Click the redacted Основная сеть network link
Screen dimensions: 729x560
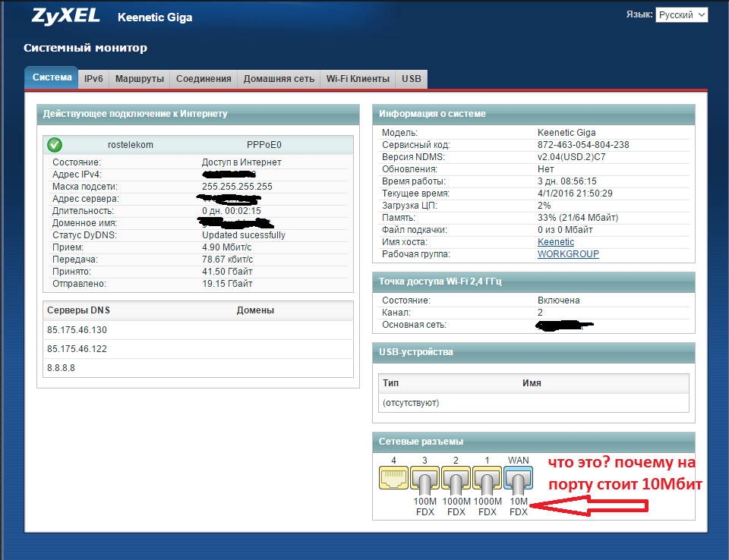coord(564,326)
